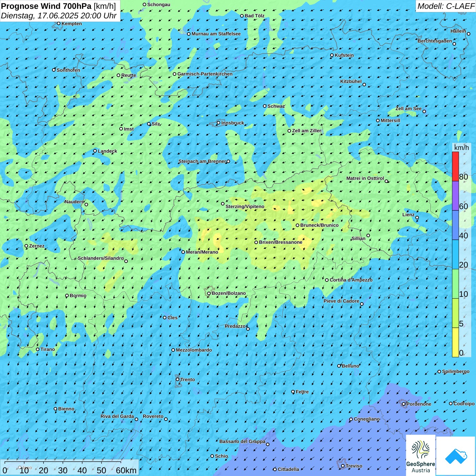Select the Zell am See label
This screenshot has height=476, width=476.
pyautogui.click(x=408, y=108)
